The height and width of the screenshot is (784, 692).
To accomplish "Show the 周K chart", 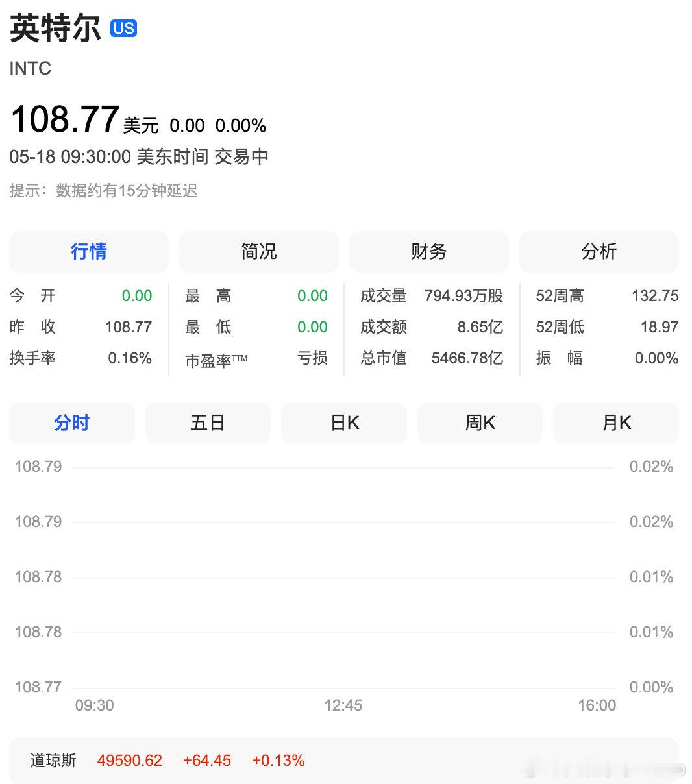I will pos(480,423).
